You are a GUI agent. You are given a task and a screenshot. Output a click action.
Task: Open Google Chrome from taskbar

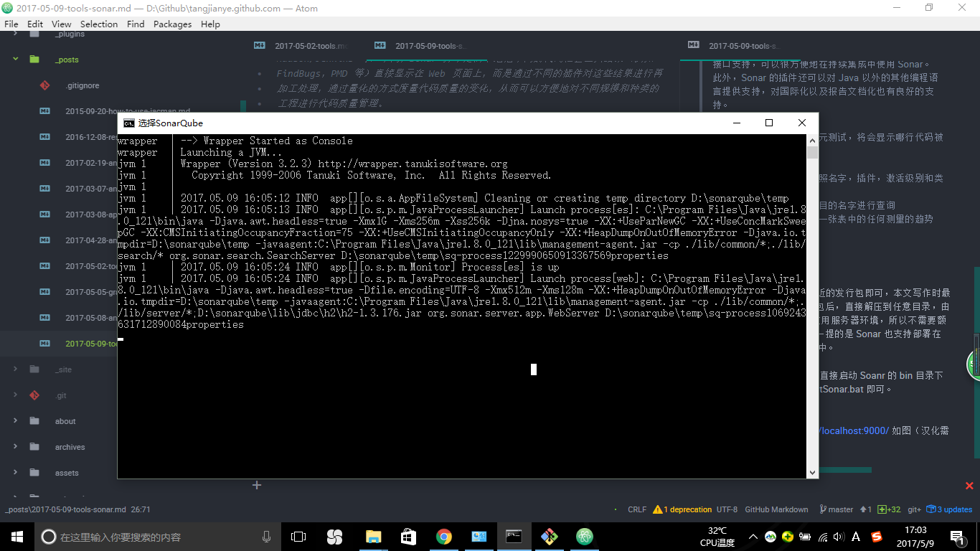[444, 536]
